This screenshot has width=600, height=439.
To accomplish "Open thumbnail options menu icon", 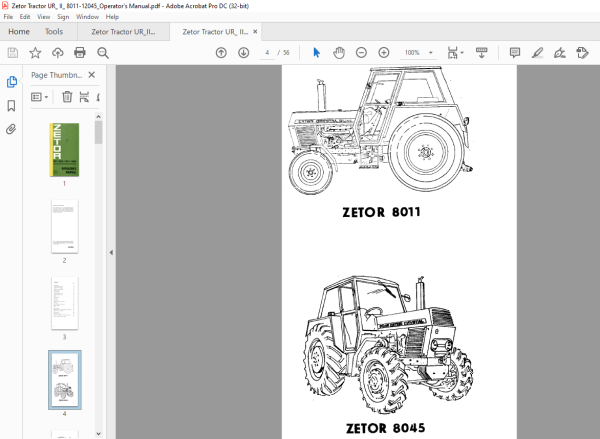I will tap(39, 97).
